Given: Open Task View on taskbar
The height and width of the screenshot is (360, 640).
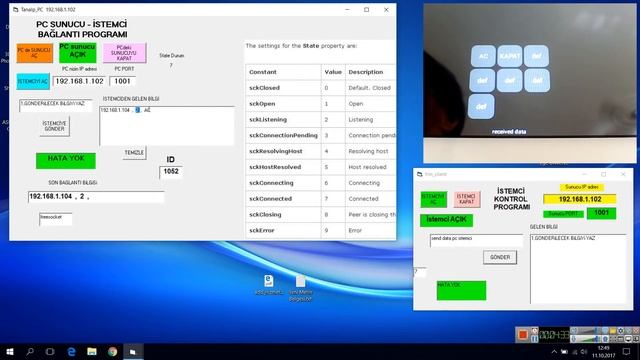Looking at the screenshot, I should [x=50, y=352].
